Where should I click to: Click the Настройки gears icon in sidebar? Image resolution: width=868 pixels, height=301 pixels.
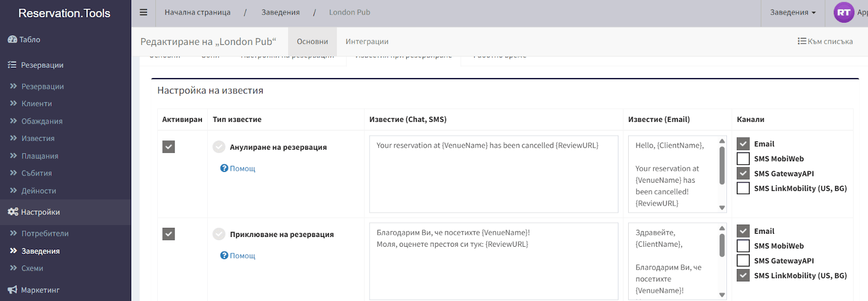click(13, 212)
